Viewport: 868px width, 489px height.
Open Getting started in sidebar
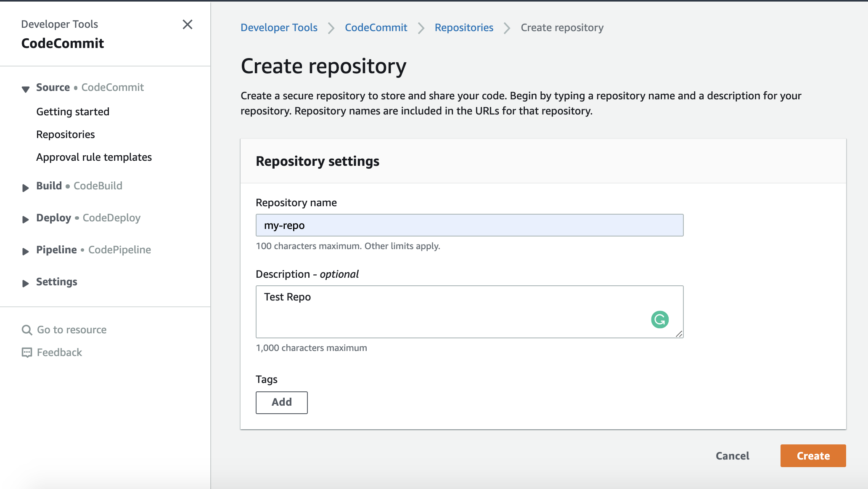[x=73, y=112]
